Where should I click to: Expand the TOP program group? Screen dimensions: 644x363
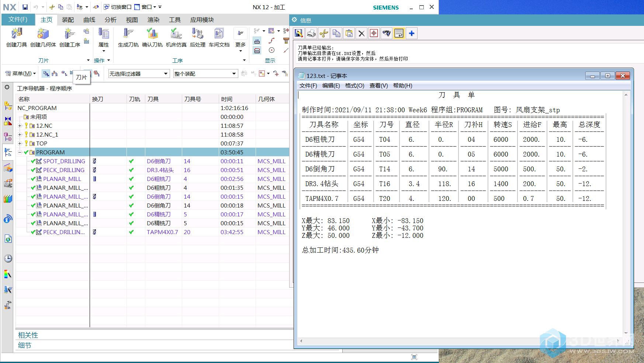coord(20,143)
